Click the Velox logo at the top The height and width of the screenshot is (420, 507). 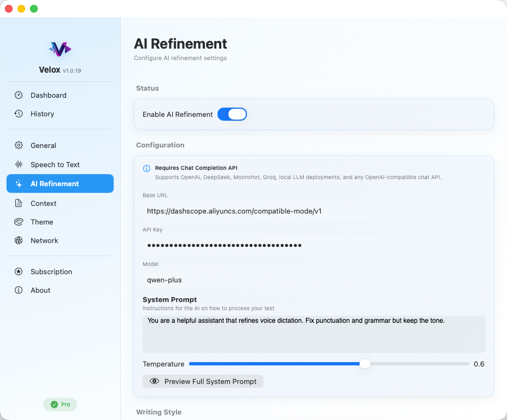60,49
